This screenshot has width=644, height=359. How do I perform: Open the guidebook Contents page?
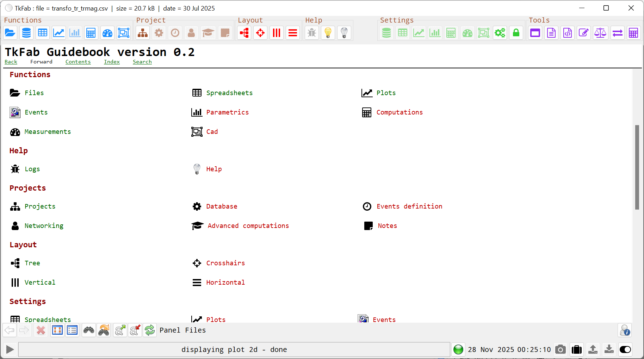(78, 62)
